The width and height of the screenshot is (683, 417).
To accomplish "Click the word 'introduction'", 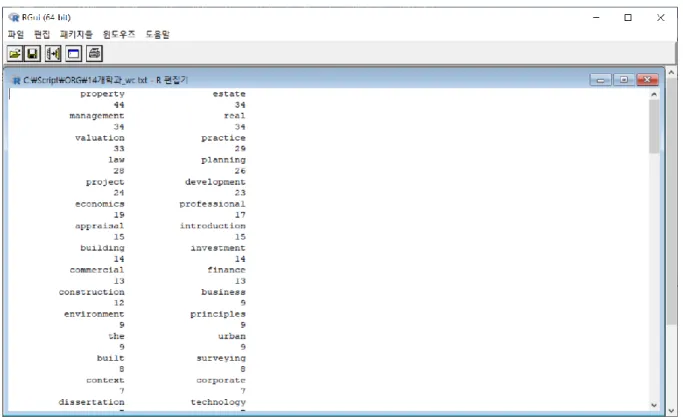I will (x=213, y=226).
